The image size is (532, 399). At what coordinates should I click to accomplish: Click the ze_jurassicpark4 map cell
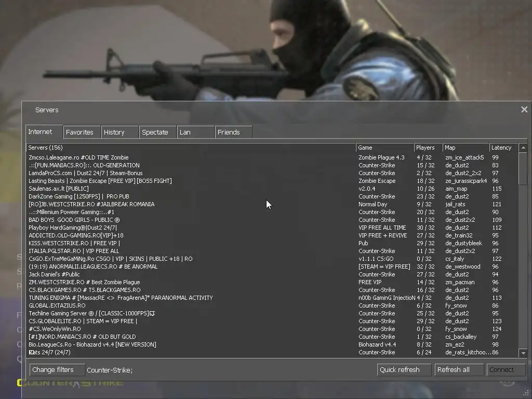coord(466,181)
